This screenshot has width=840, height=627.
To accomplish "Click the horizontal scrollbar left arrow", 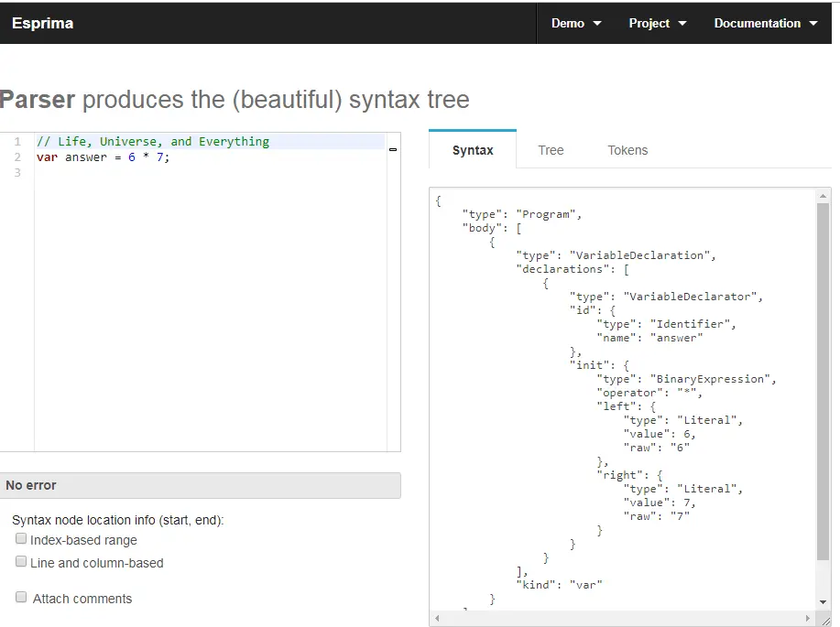I will click(x=437, y=619).
